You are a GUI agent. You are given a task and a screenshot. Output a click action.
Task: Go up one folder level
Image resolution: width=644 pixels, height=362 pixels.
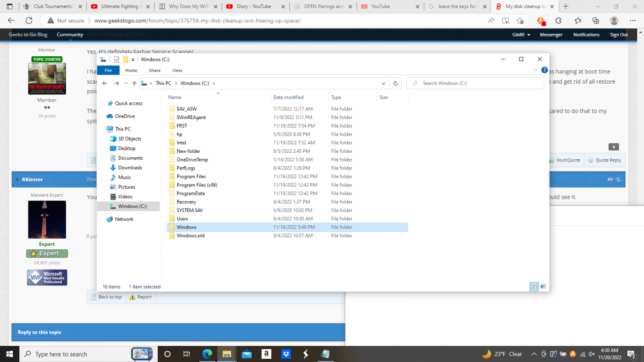134,83
